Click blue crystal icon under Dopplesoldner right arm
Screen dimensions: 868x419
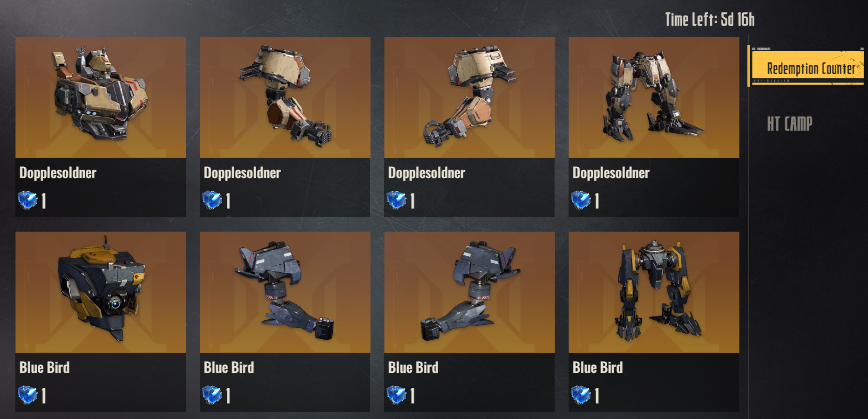(x=212, y=200)
